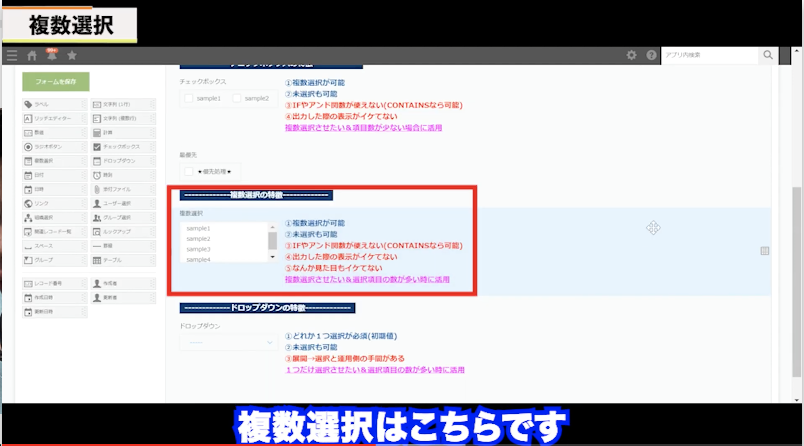This screenshot has width=804, height=446.
Task: Click the フォームを保存 button
Action: click(57, 82)
